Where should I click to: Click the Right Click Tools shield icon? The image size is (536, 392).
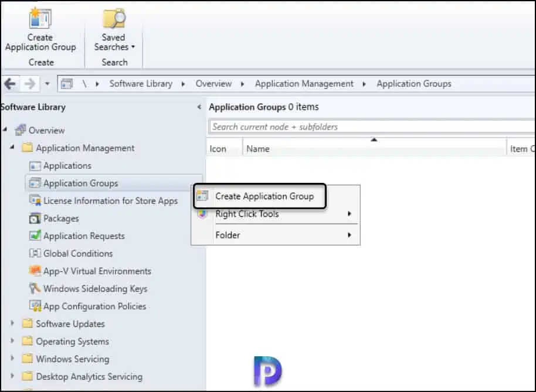202,214
